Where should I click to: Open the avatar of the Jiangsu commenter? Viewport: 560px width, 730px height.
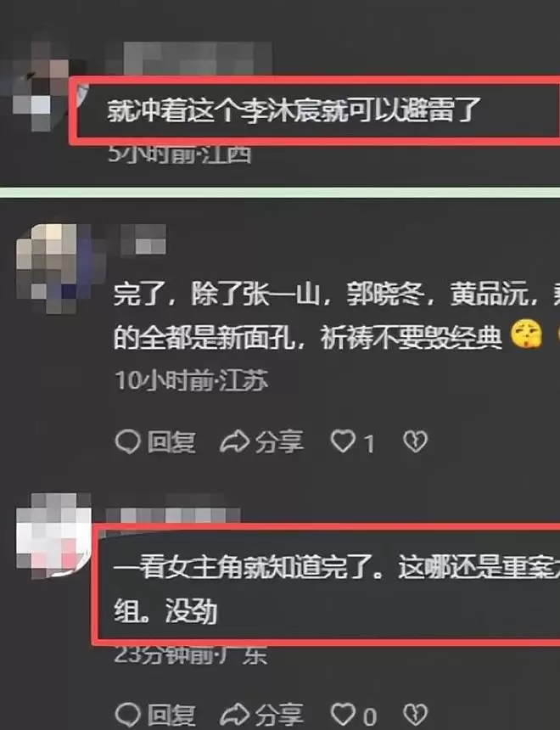click(x=53, y=267)
